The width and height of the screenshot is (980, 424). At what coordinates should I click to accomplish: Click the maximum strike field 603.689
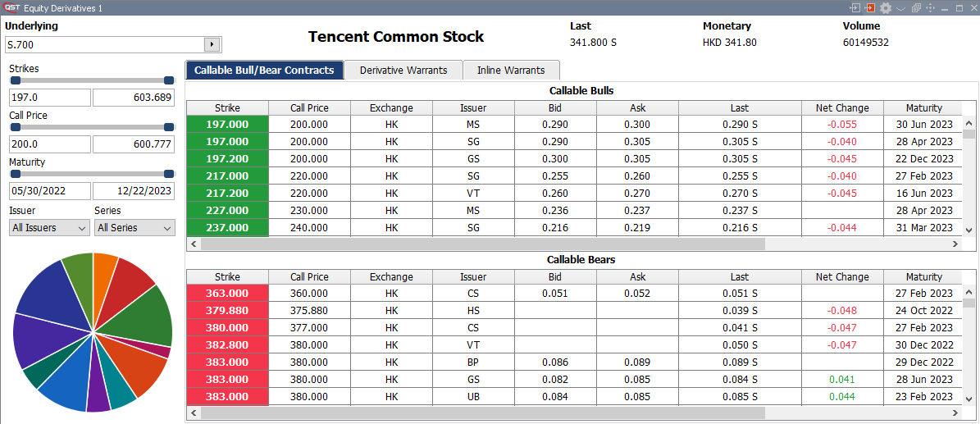point(134,98)
